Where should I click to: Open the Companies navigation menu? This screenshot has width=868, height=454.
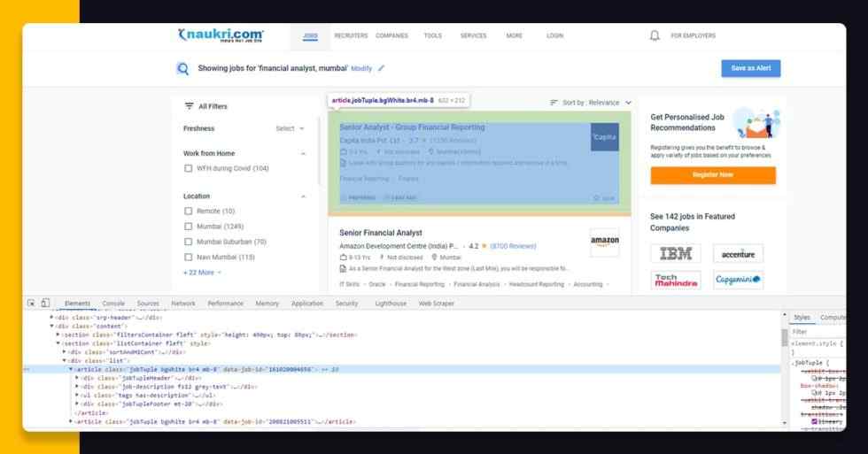[391, 36]
